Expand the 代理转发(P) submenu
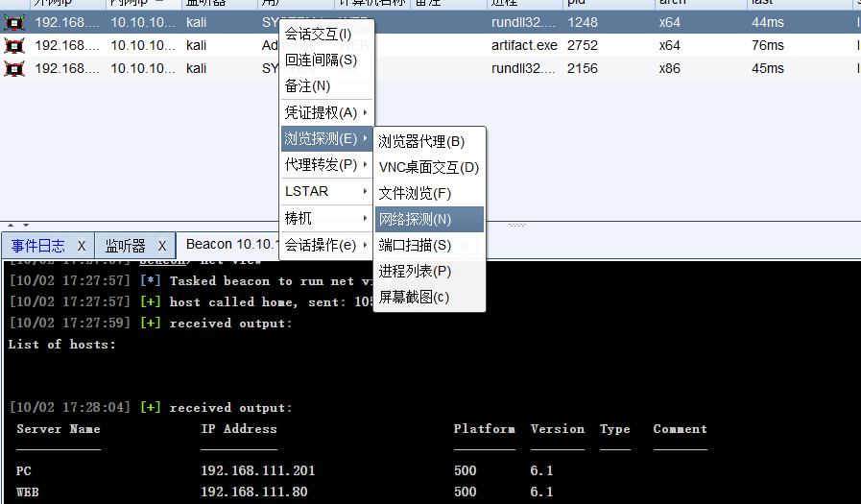Screen dimensions: 861x504 tap(326, 164)
